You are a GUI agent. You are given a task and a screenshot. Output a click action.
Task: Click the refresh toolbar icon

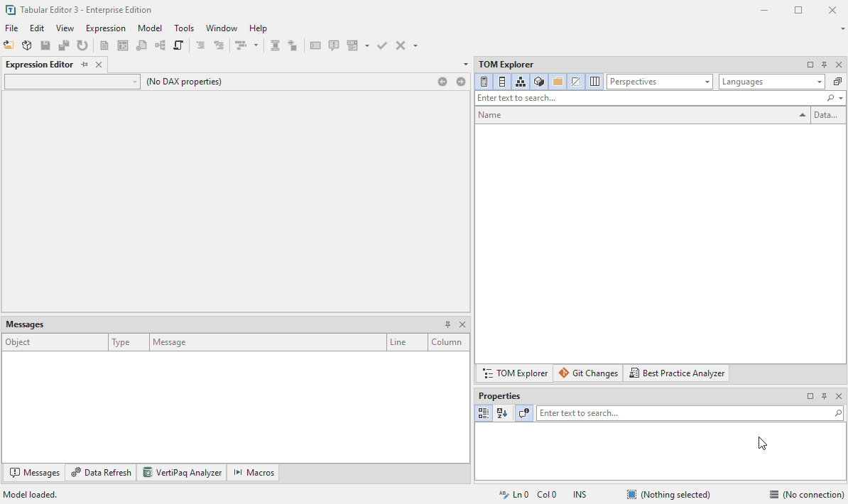point(82,45)
